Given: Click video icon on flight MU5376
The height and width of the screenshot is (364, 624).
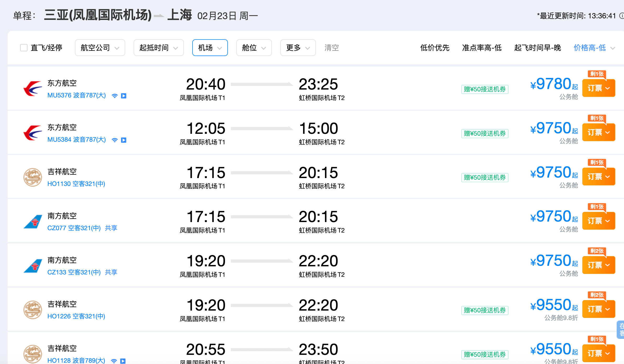Looking at the screenshot, I should point(124,96).
